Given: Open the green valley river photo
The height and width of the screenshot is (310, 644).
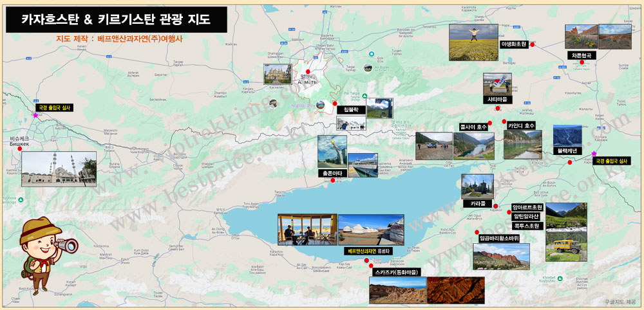Looking at the screenshot, I should tap(566, 217).
